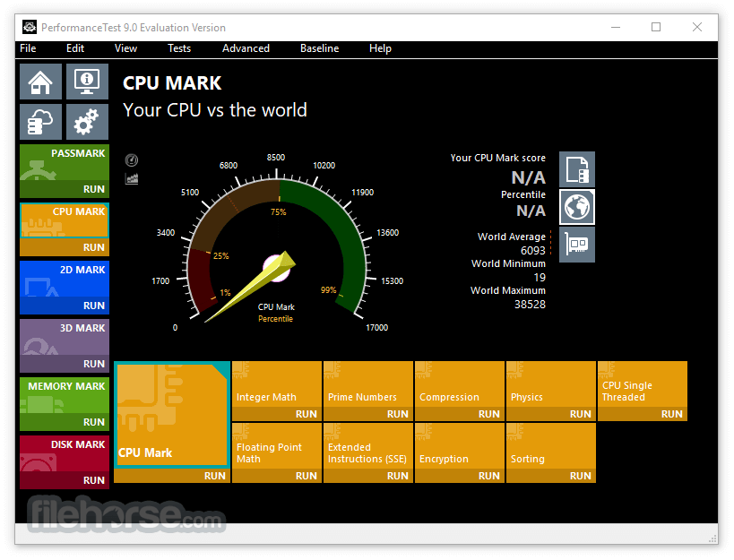Select the DISK MARK tile

click(65, 453)
